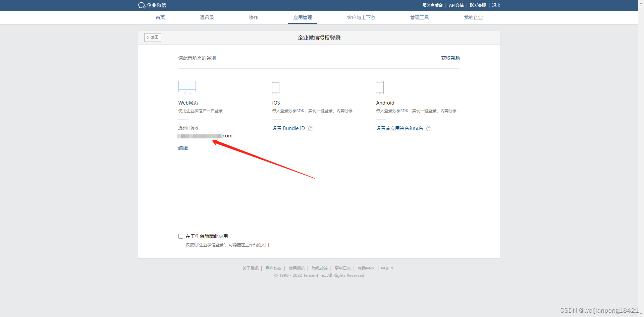Click the iOS heading text

[x=276, y=103]
